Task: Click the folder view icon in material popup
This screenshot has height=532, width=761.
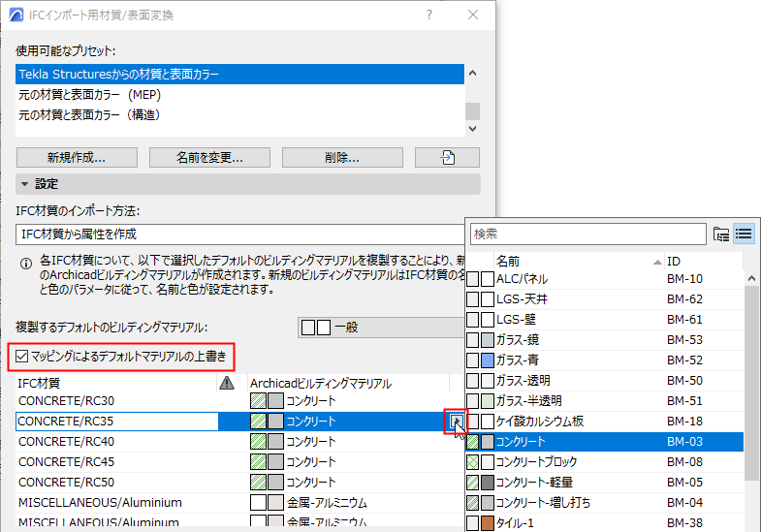Action: (721, 235)
